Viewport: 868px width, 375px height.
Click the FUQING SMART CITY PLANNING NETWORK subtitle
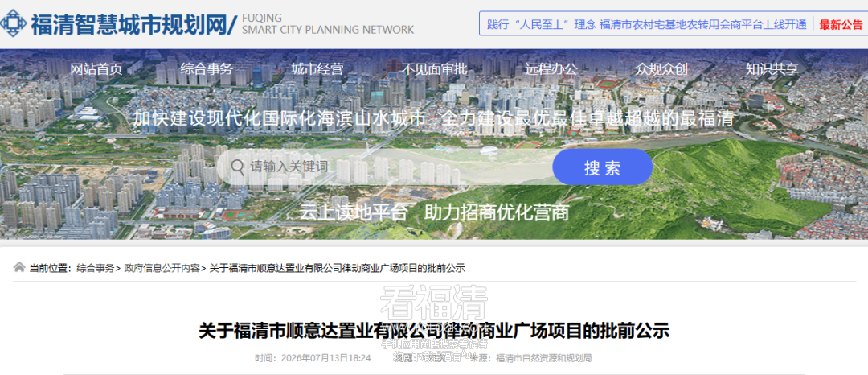pyautogui.click(x=328, y=24)
